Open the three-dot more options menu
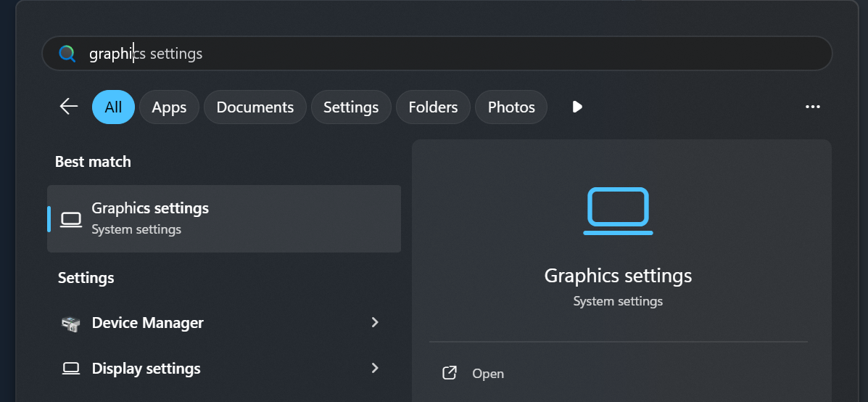868x402 pixels. (813, 107)
